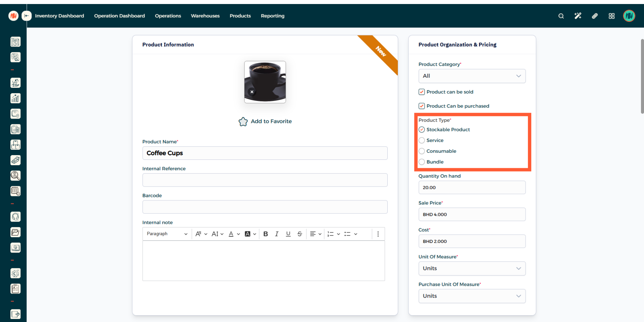644x322 pixels.
Task: Click the star Add to Favorite icon
Action: click(243, 122)
